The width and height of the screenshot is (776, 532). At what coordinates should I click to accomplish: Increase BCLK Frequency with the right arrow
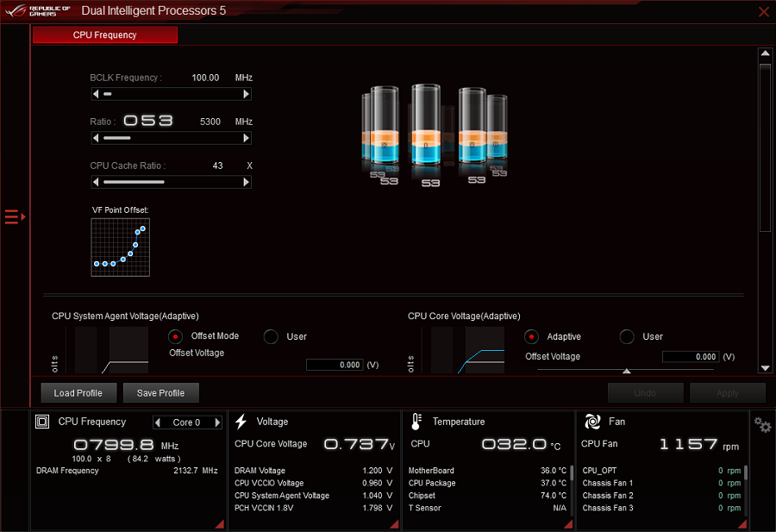coord(246,94)
